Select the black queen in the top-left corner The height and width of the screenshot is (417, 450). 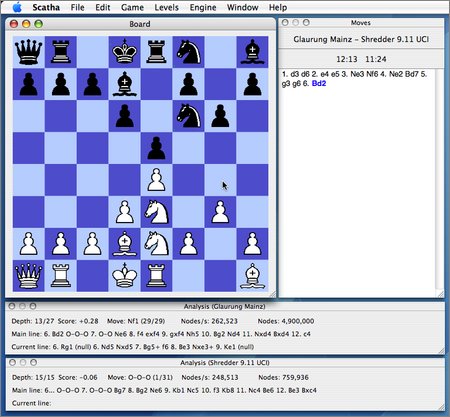click(29, 52)
